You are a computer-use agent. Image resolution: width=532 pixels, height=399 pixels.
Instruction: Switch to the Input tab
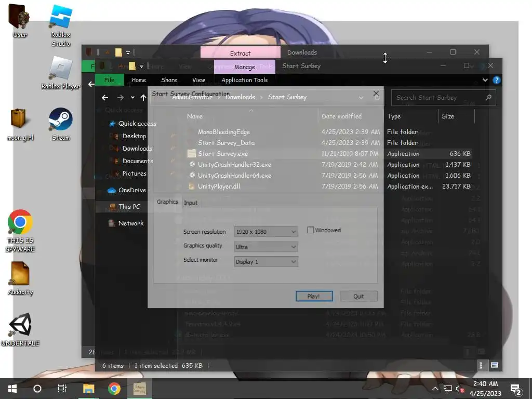point(190,203)
